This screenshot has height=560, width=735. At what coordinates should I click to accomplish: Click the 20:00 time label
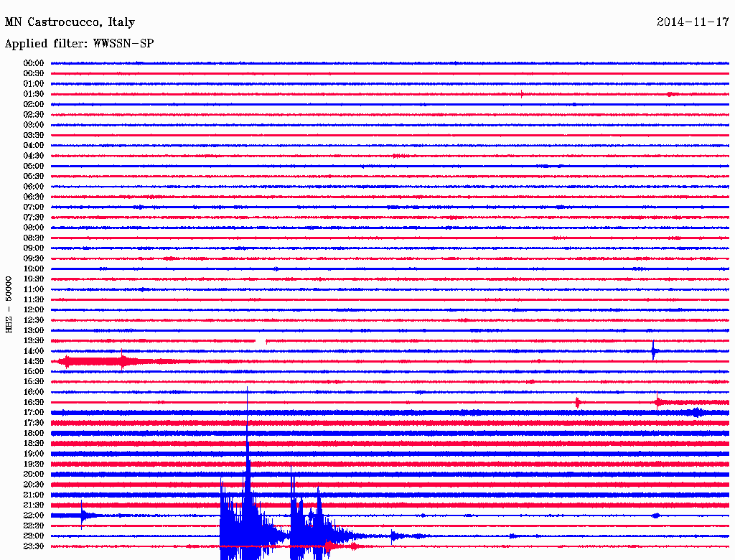[34, 474]
